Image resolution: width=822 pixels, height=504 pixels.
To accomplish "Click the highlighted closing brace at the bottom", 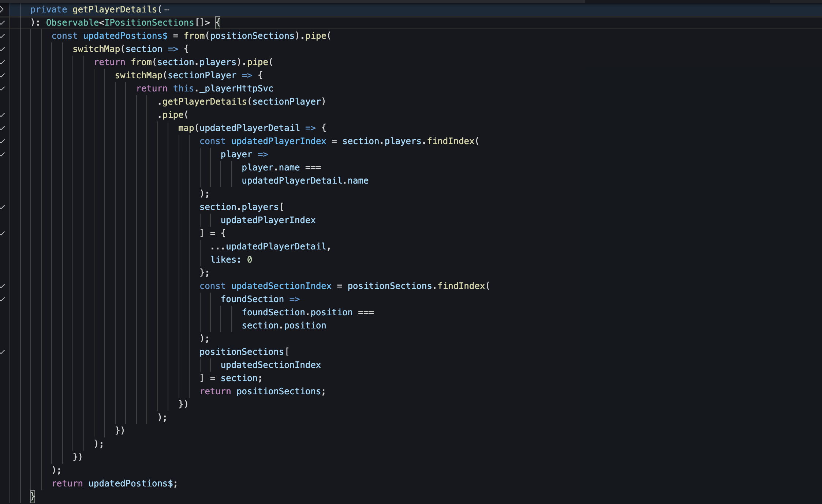I will 33,496.
